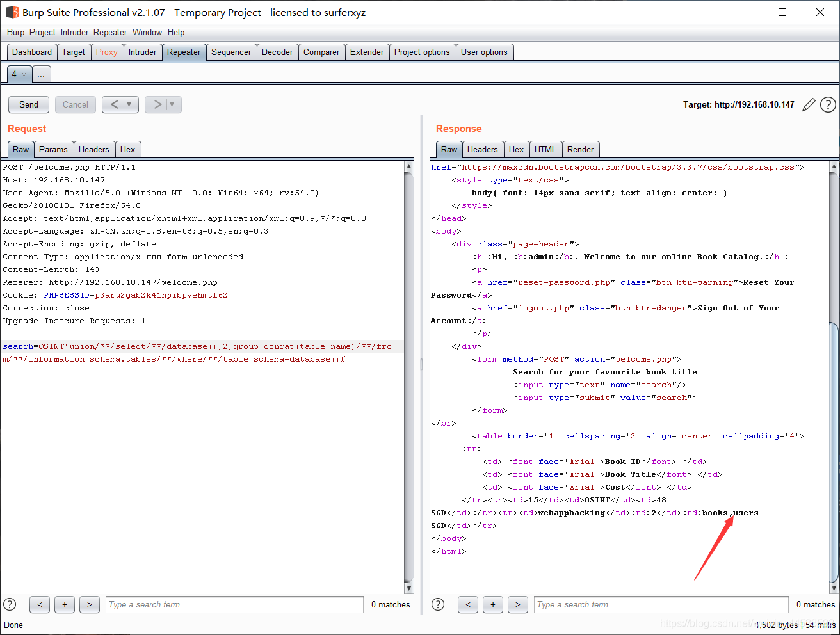The width and height of the screenshot is (840, 635).
Task: Switch to the Decoder tab
Action: tap(277, 52)
